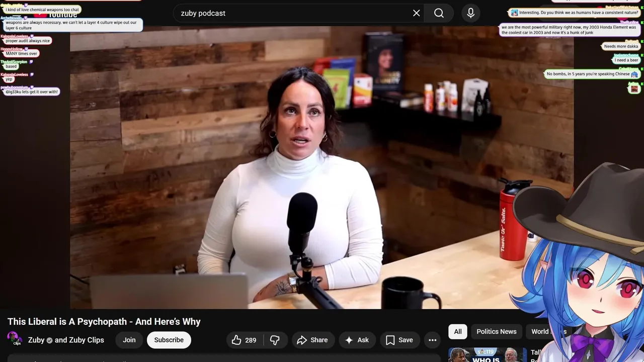Screen dimensions: 644x362
Task: Like the video with thumbs up
Action: point(244,340)
